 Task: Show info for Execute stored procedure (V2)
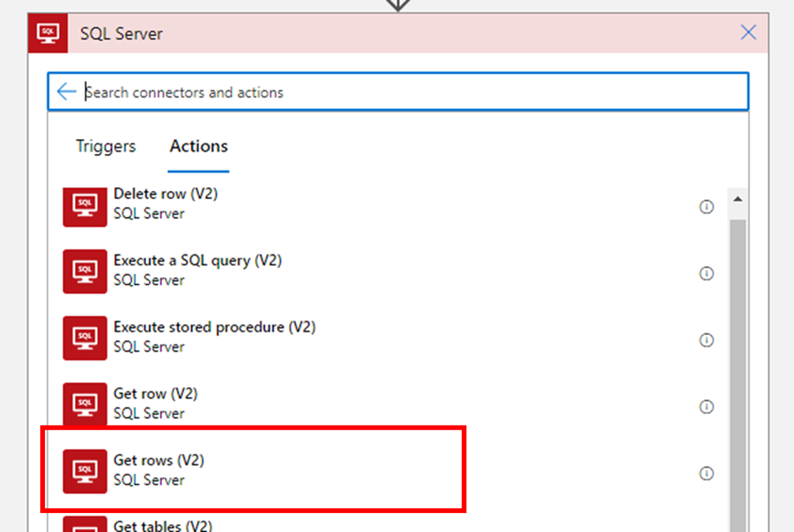coord(706,340)
